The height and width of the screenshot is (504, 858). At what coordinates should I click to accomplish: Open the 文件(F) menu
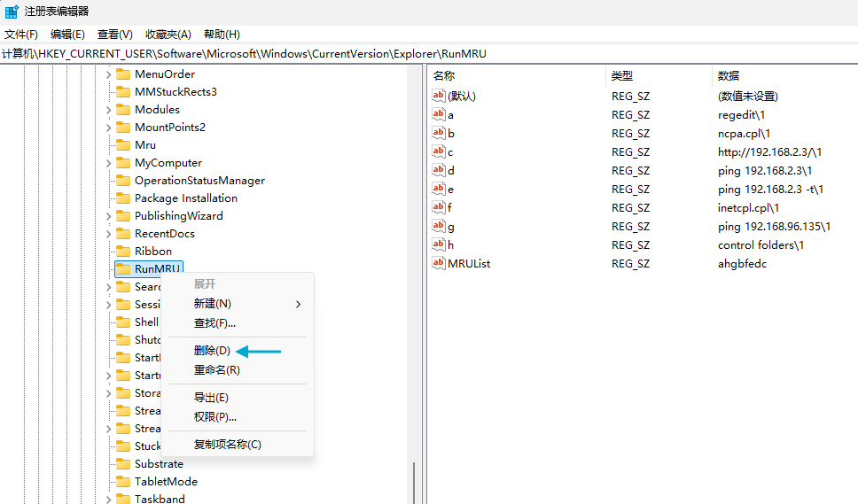pos(20,35)
